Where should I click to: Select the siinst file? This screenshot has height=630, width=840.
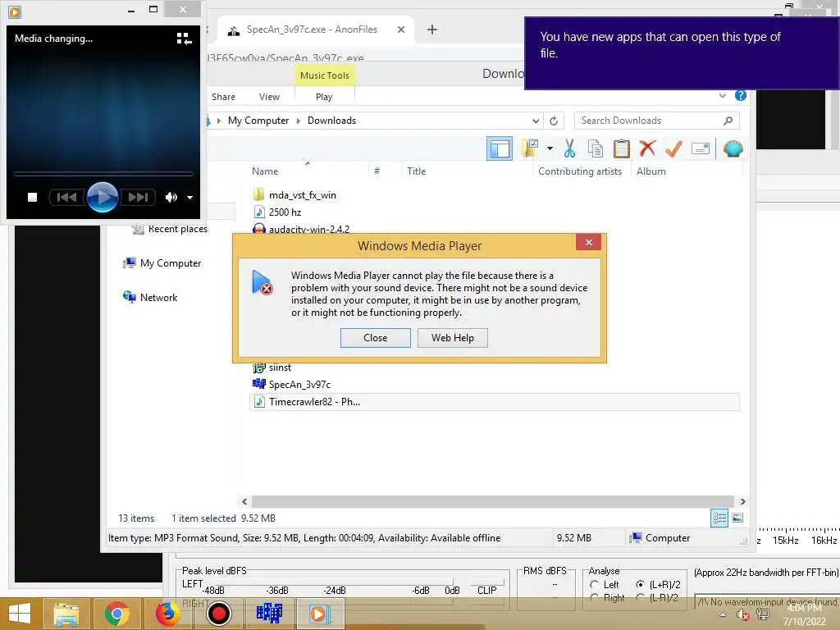coord(280,367)
